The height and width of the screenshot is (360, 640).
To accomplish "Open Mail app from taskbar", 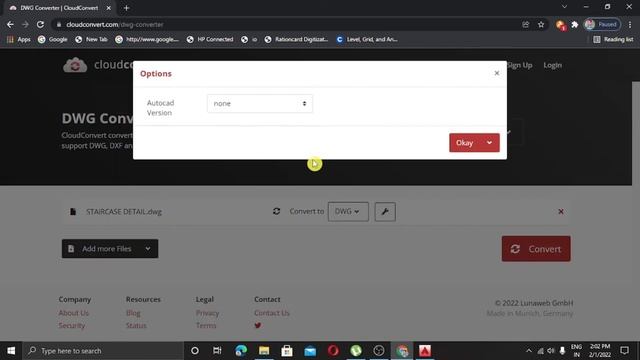I will tap(310, 351).
